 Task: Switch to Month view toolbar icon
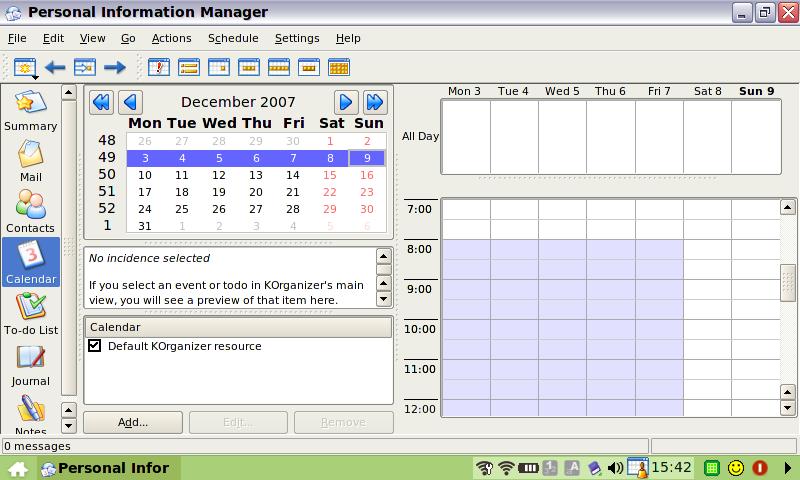(x=339, y=68)
